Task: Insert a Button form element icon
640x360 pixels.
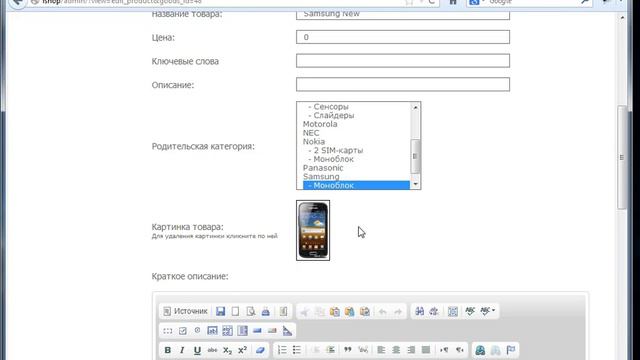Action: click(x=257, y=331)
